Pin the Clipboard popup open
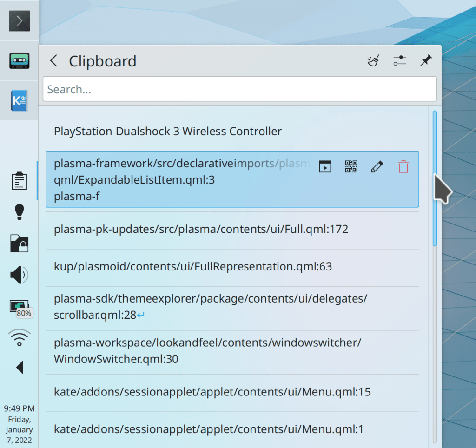This screenshot has height=448, width=476. [x=425, y=61]
